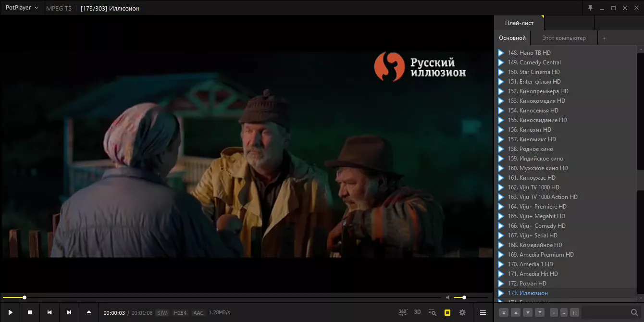The width and height of the screenshot is (644, 322).
Task: Switch to the Плей-лист panel tab
Action: pyautogui.click(x=519, y=23)
